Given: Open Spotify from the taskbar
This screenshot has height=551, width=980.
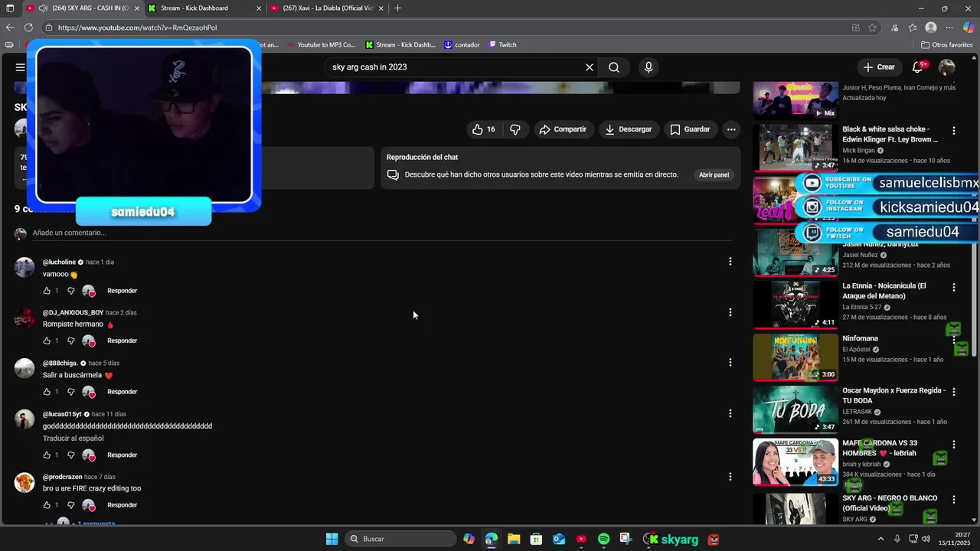Looking at the screenshot, I should [x=603, y=540].
